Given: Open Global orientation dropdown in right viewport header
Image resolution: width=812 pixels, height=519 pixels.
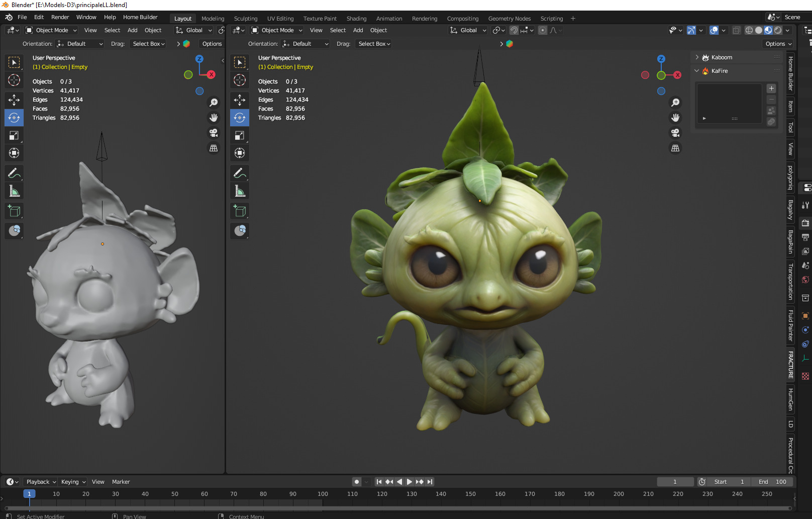Looking at the screenshot, I should [468, 30].
